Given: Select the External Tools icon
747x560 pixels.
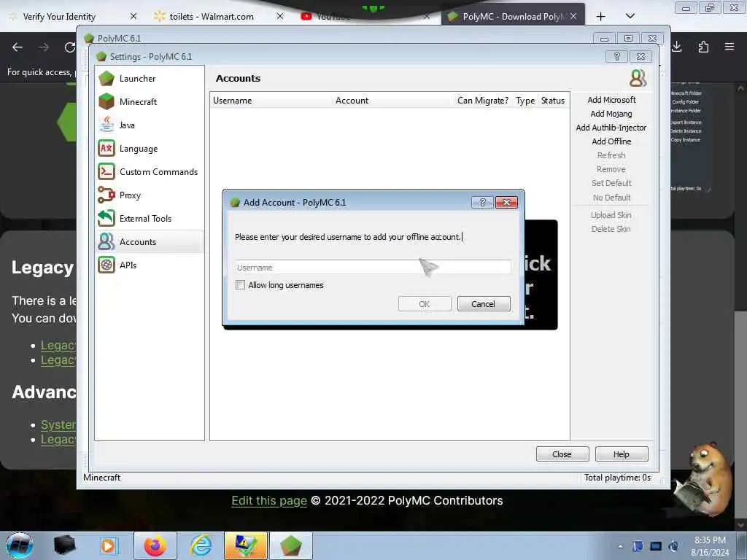Looking at the screenshot, I should click(x=107, y=218).
